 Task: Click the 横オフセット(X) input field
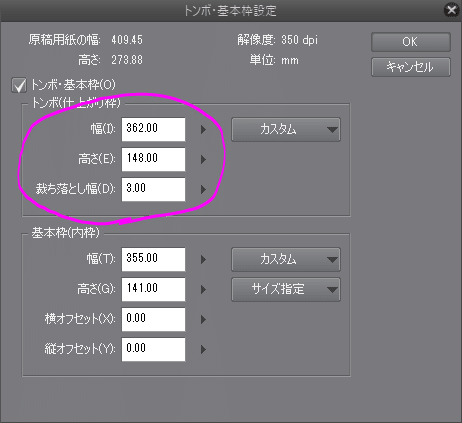point(153,319)
